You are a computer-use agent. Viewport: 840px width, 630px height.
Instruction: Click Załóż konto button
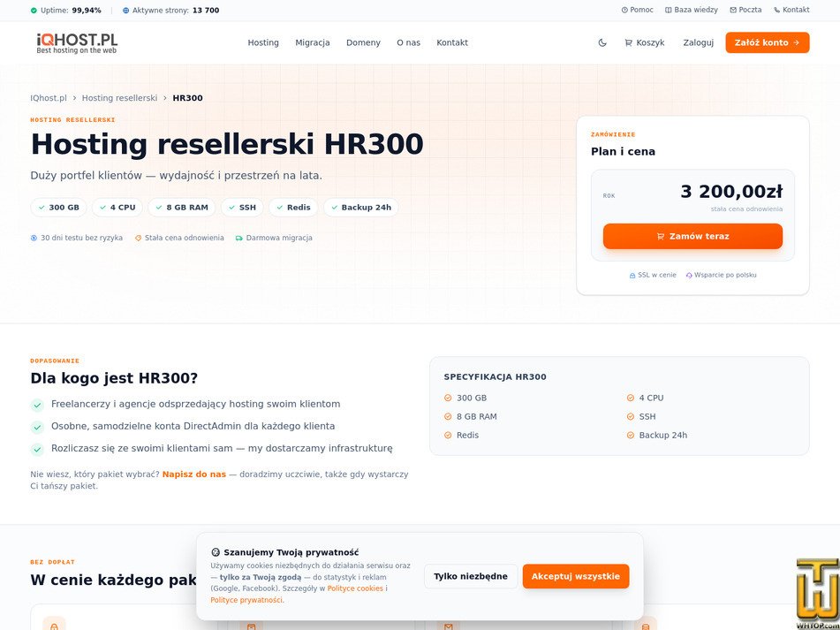pyautogui.click(x=768, y=43)
